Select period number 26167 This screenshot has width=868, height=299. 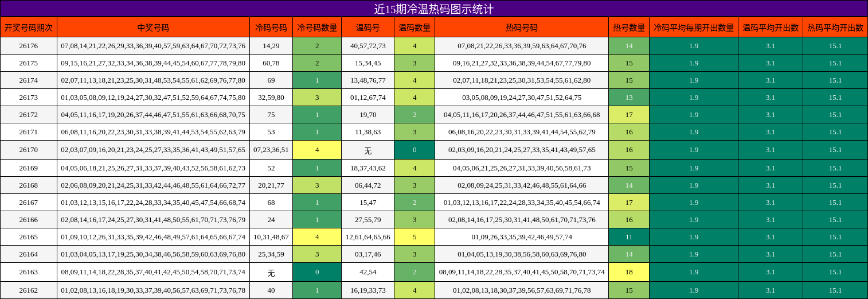(29, 203)
